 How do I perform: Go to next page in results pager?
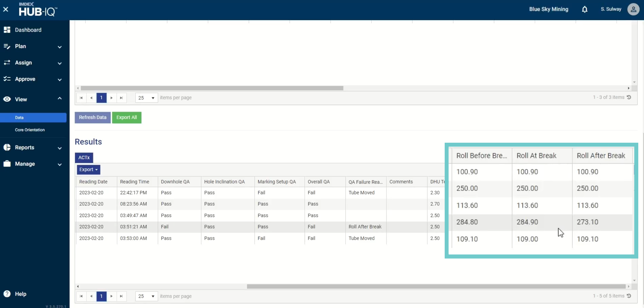111,296
